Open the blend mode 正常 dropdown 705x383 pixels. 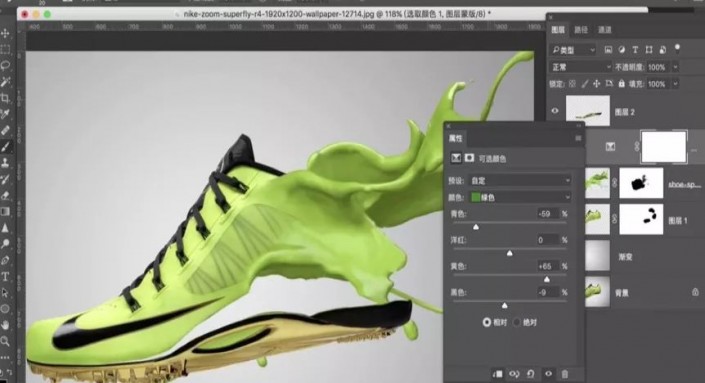coord(581,67)
